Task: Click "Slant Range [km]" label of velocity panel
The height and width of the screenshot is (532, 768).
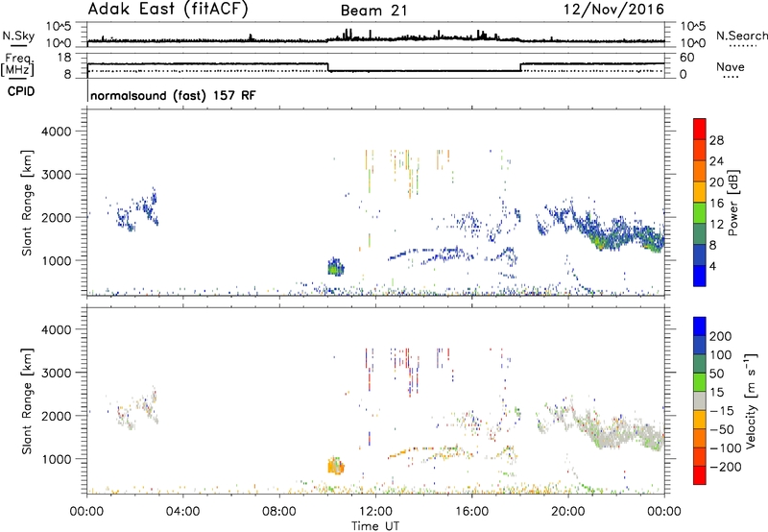Action: (x=27, y=400)
